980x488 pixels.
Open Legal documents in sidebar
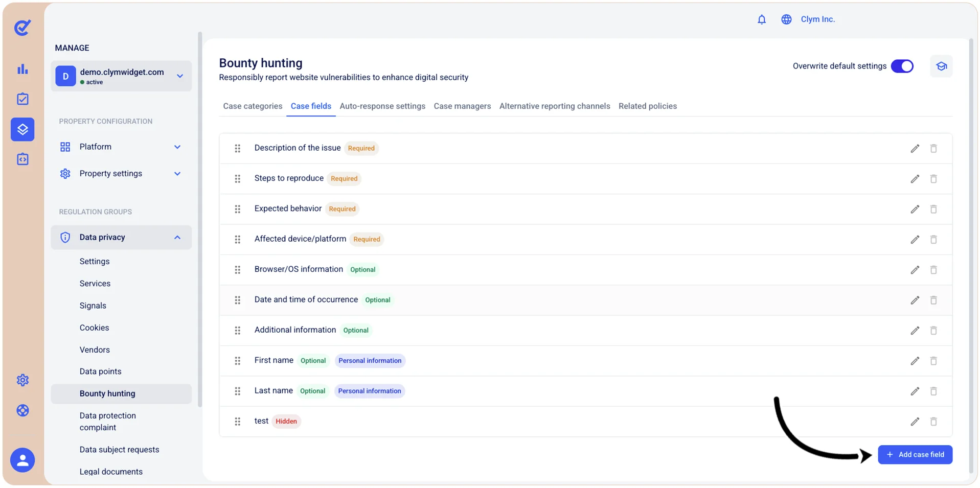[x=111, y=472]
